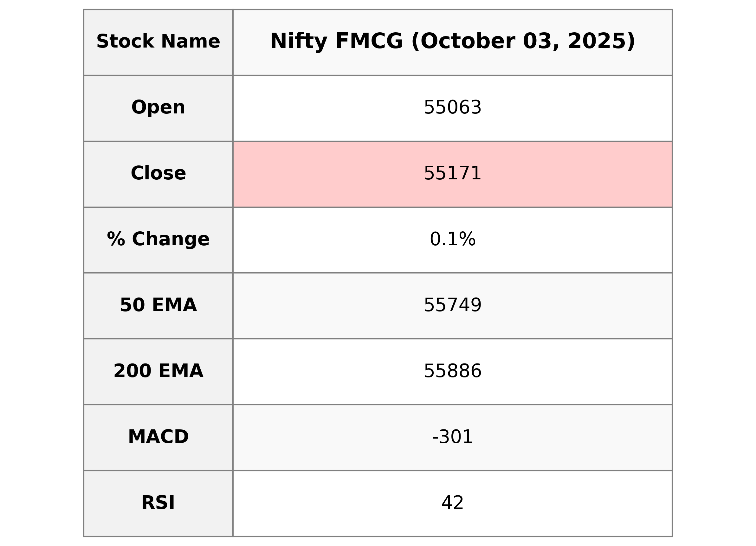Screen dimensions: 756x546
Task: Click the 200 EMA value 55886
Action: [452, 371]
